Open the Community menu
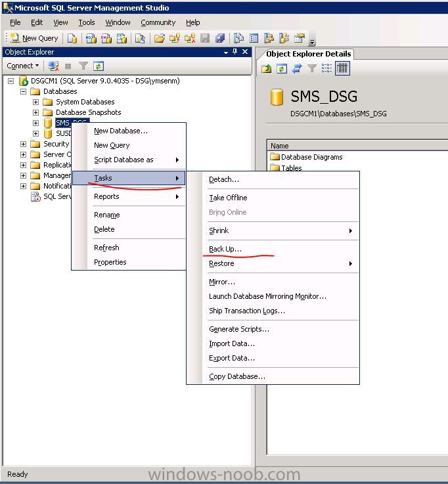This screenshot has width=448, height=484. click(x=158, y=22)
